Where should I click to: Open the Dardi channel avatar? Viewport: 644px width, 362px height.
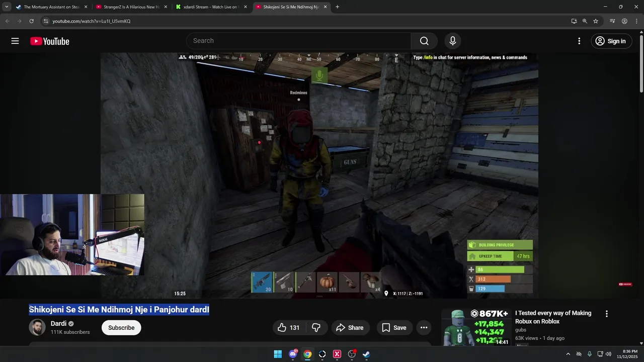[x=37, y=328]
